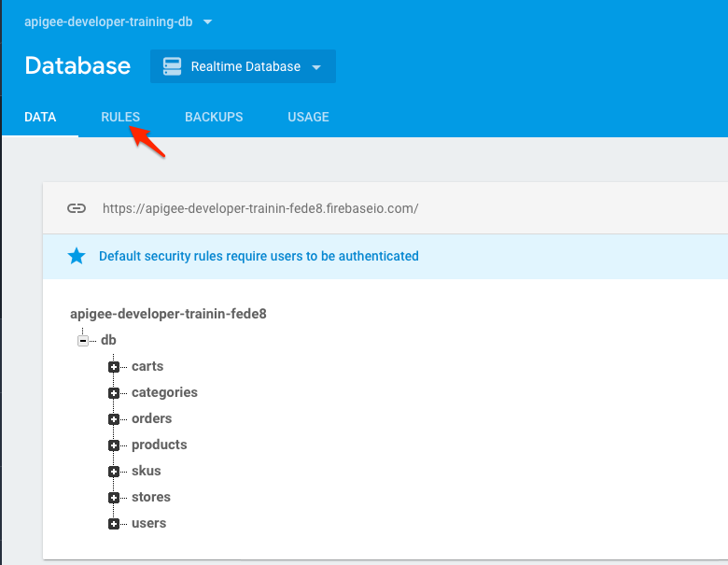728x565 pixels.
Task: Open the Realtime Database selector dropdown
Action: (243, 66)
